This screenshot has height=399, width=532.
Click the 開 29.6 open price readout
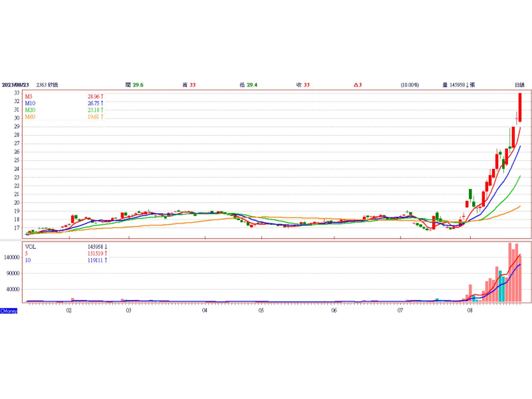(x=135, y=85)
